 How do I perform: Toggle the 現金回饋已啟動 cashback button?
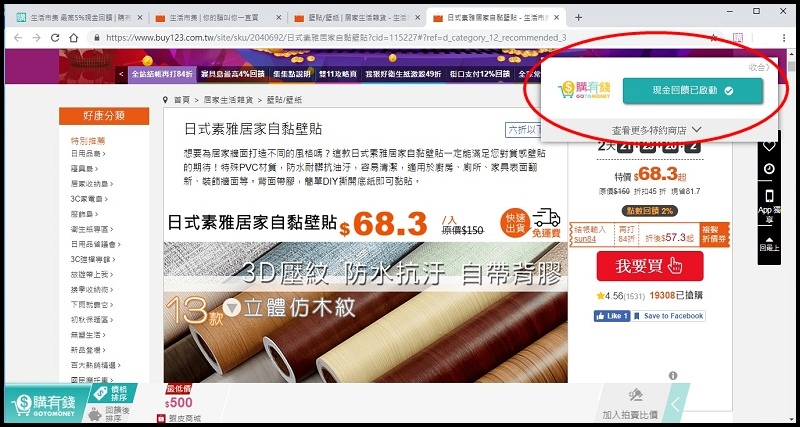click(x=692, y=91)
